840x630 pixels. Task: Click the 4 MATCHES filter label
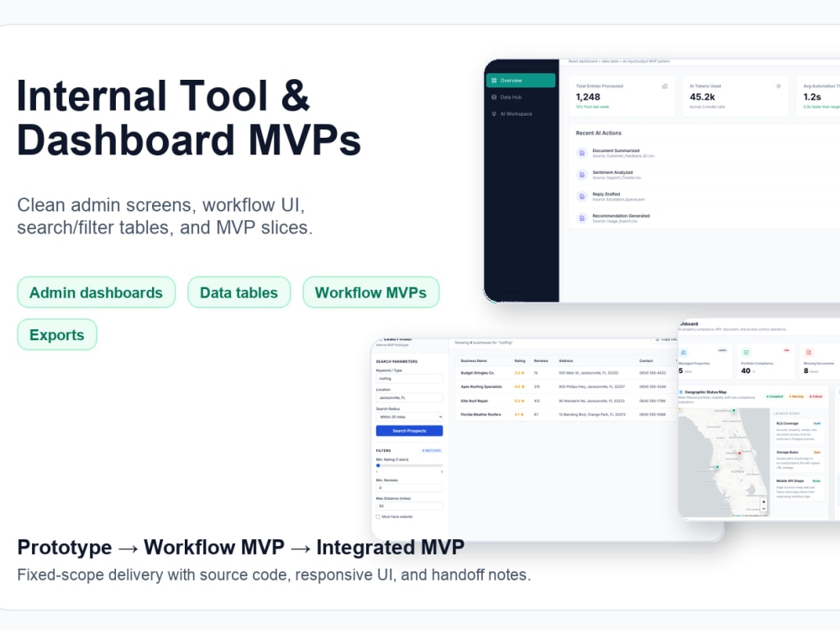pos(431,450)
